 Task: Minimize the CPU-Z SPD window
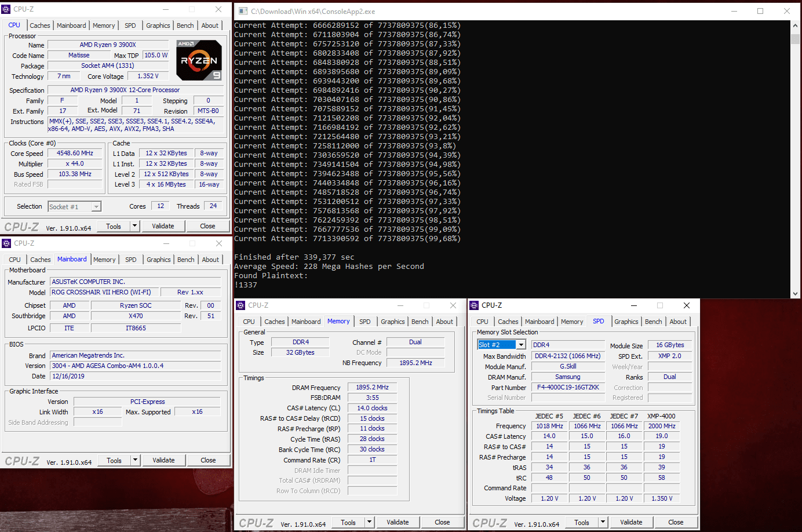coord(633,305)
